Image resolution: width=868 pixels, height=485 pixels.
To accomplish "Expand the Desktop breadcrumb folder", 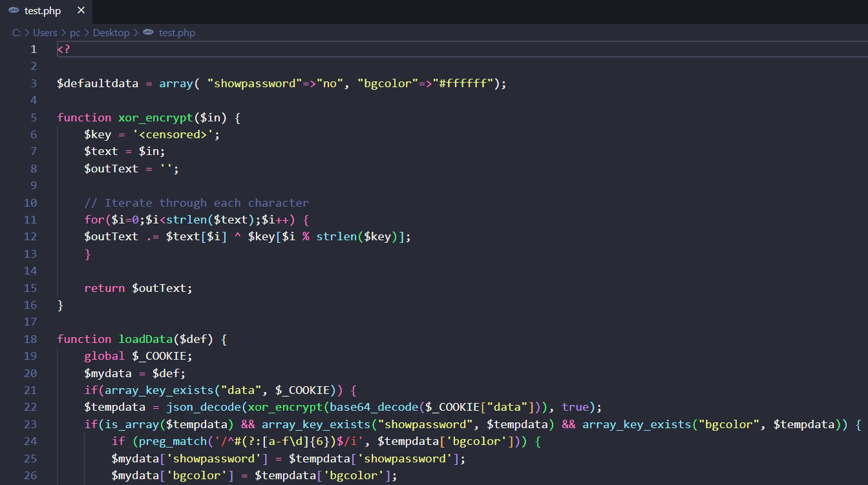I will [x=111, y=33].
